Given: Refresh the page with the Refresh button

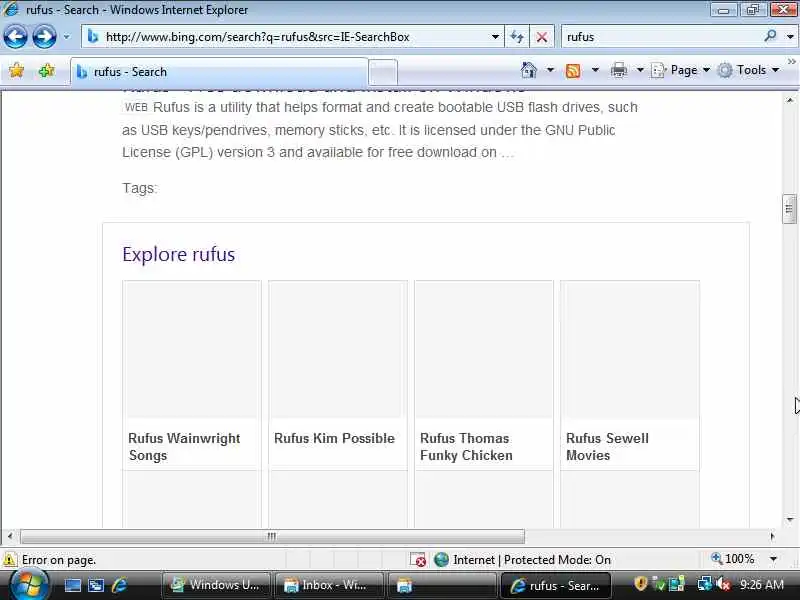Looking at the screenshot, I should [517, 37].
